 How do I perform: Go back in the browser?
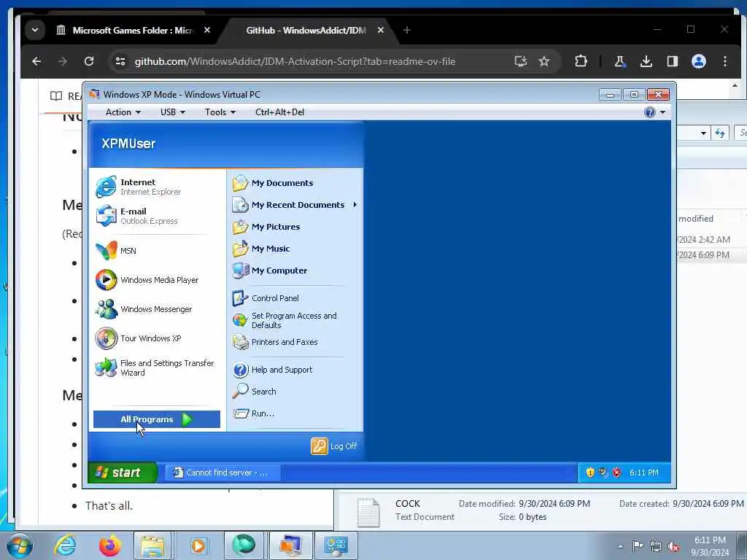[36, 61]
